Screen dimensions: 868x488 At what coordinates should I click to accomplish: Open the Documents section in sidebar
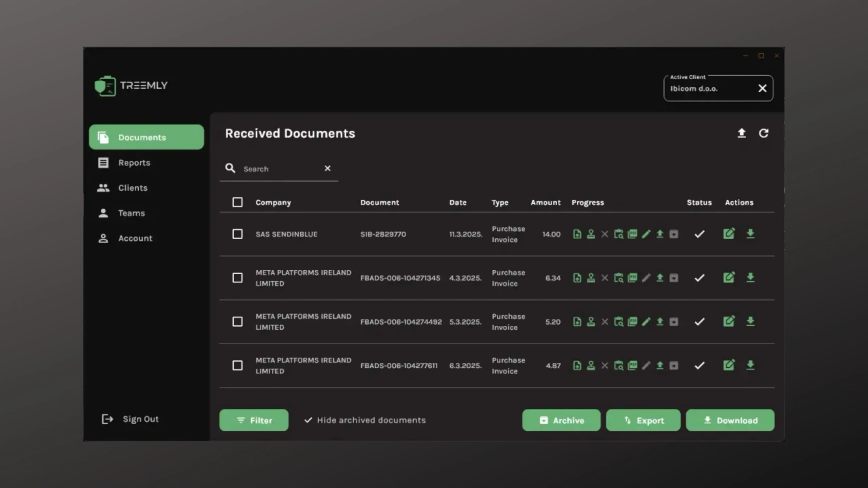pyautogui.click(x=146, y=137)
